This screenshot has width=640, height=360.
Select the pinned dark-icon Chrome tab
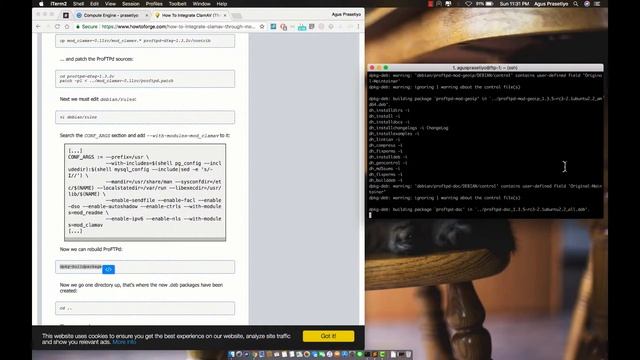click(x=66, y=15)
